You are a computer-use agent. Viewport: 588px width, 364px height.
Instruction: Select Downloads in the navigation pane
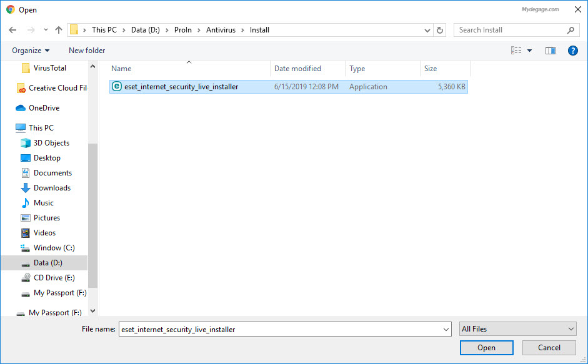tap(52, 188)
